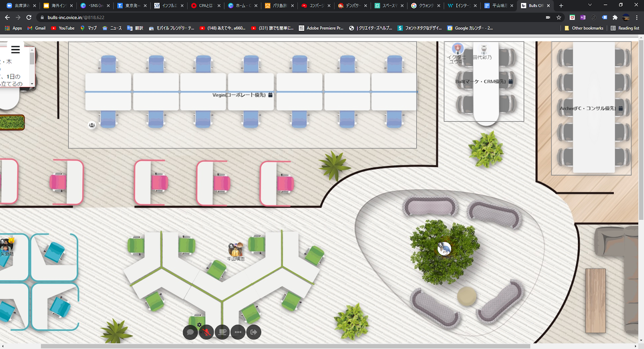Viewport: 644px width, 349px height.
Task: Open the three-dots more options menu
Action: pyautogui.click(x=238, y=332)
